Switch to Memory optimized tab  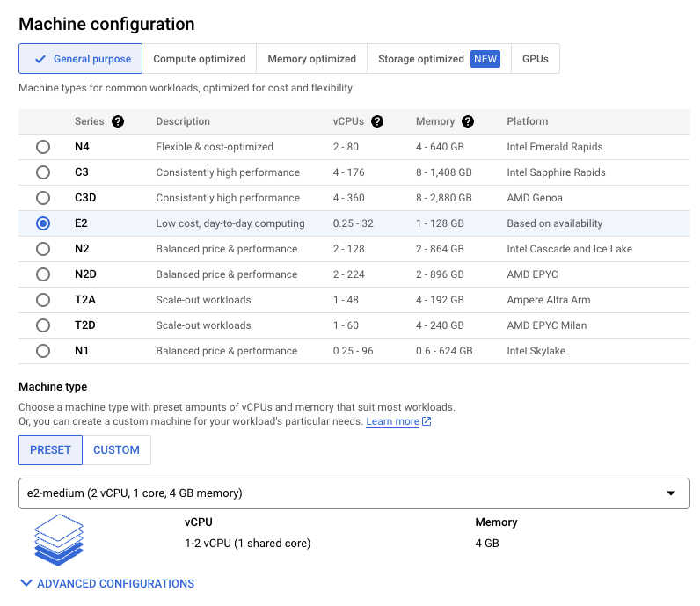point(311,59)
